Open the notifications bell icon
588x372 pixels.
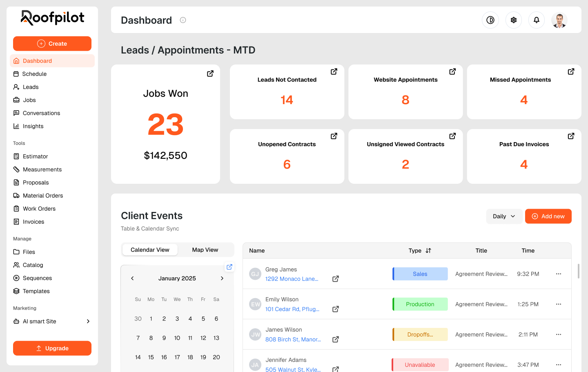[537, 20]
